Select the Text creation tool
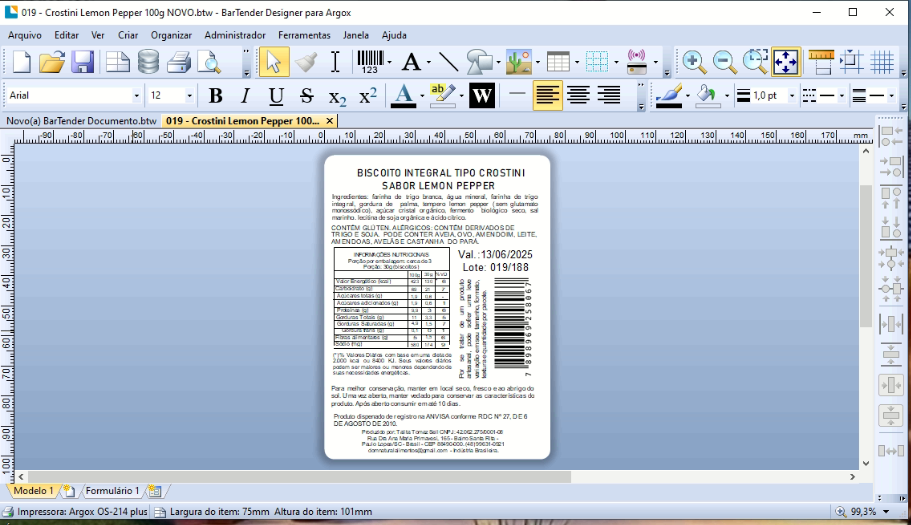The height and width of the screenshot is (525, 911). coord(411,62)
